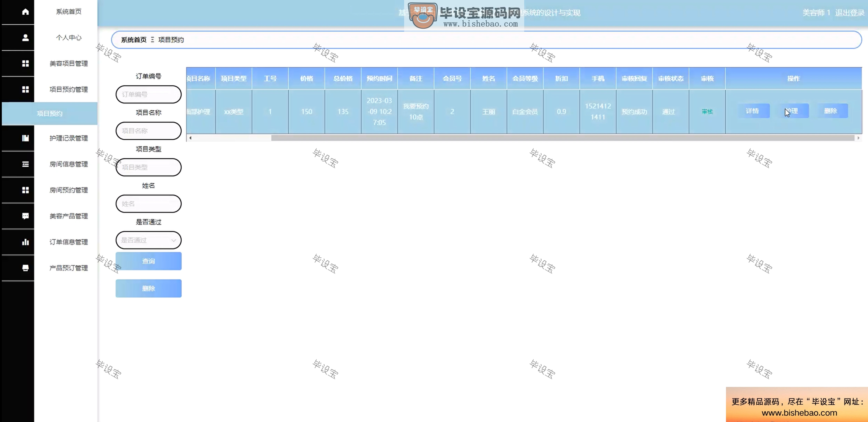Click the 王丽 name cell
Screen dimensions: 868x422
[489, 112]
